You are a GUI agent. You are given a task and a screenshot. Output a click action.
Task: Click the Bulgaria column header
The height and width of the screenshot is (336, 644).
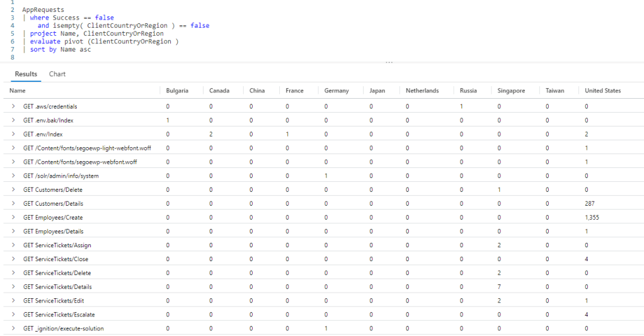click(x=177, y=91)
